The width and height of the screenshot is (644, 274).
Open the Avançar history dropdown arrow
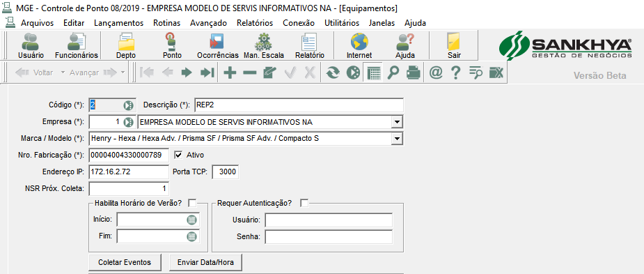[123, 73]
